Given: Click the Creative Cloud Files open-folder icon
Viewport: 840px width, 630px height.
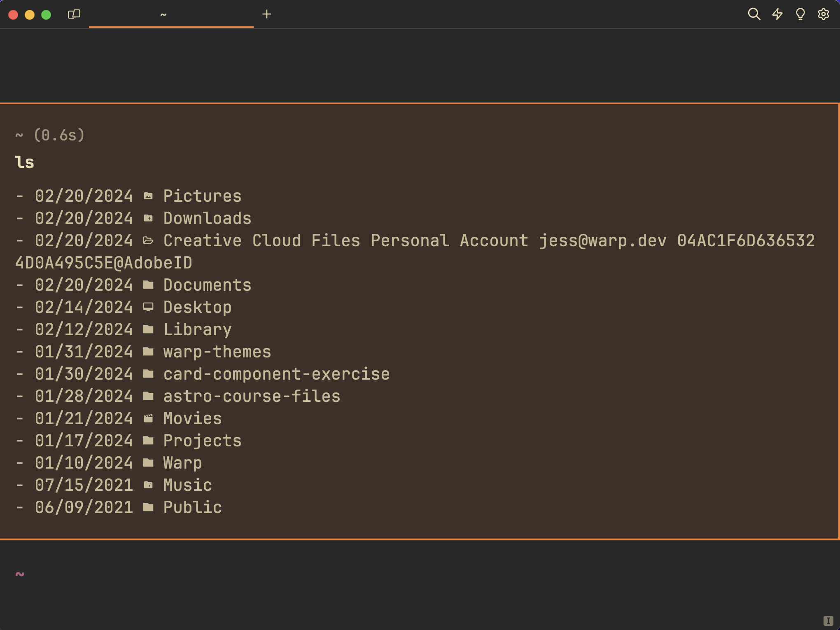Looking at the screenshot, I should 148,240.
